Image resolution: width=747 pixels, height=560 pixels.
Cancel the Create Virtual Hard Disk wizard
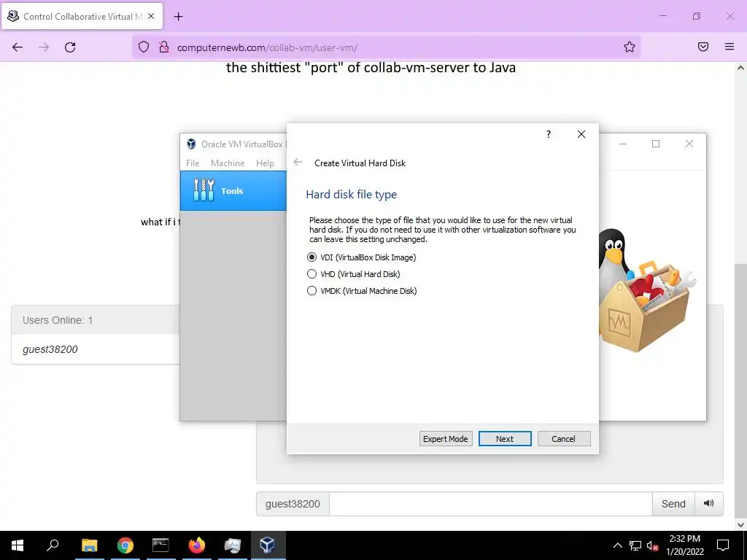click(564, 438)
